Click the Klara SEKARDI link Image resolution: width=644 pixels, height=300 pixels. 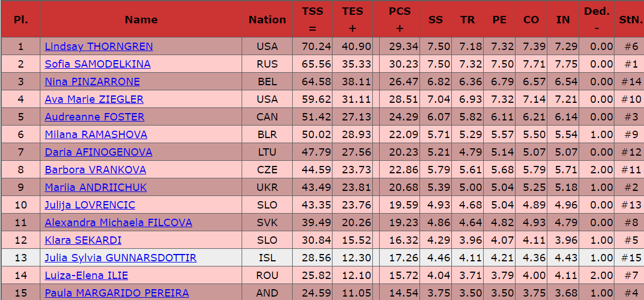[83, 240]
